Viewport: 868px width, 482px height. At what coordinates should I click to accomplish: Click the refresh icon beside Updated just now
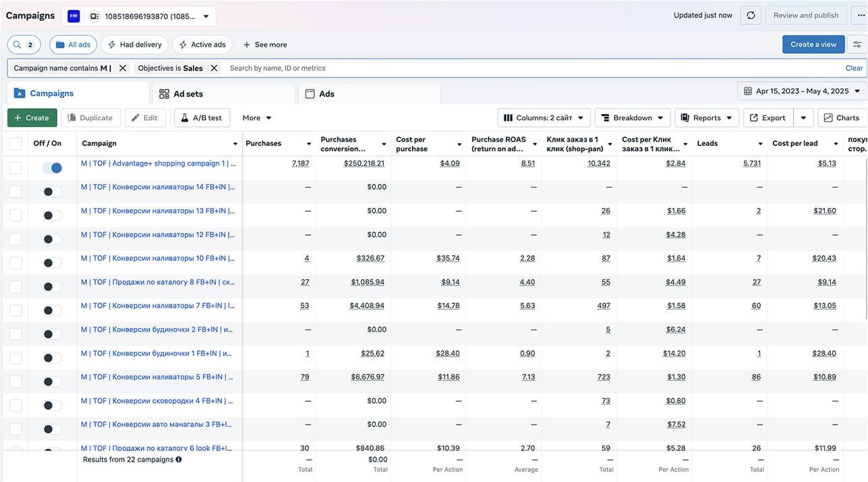[x=751, y=16]
